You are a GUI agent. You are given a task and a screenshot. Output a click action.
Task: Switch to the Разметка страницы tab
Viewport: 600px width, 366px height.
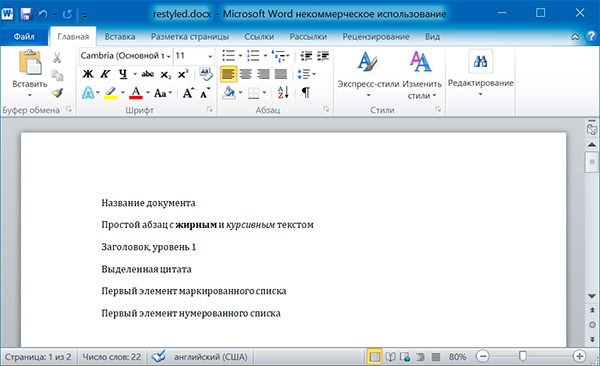[x=190, y=37]
